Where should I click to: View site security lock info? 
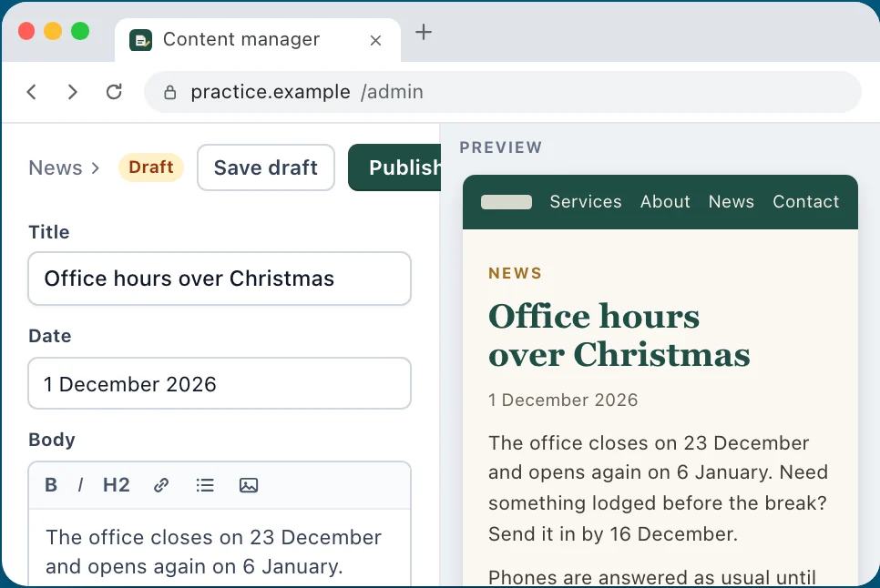click(170, 93)
